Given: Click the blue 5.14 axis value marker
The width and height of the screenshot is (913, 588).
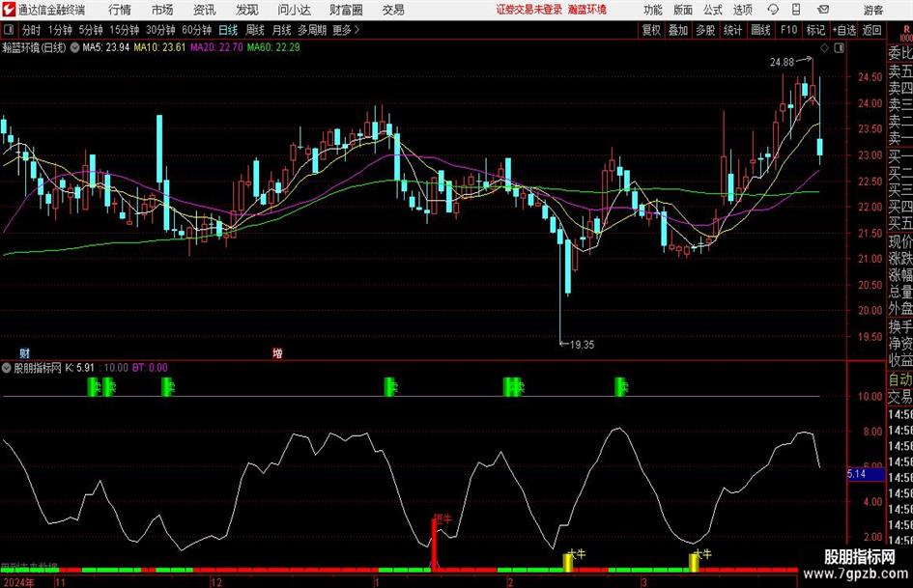Looking at the screenshot, I should click(x=866, y=474).
